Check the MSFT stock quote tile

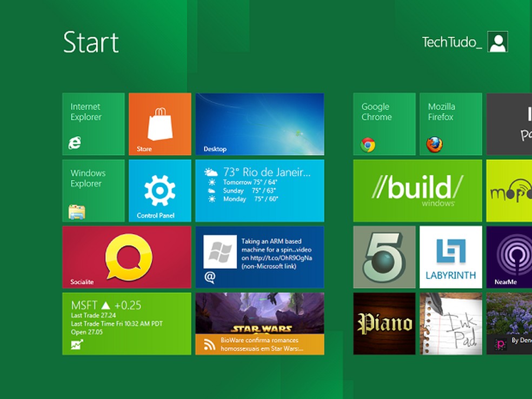126,323
